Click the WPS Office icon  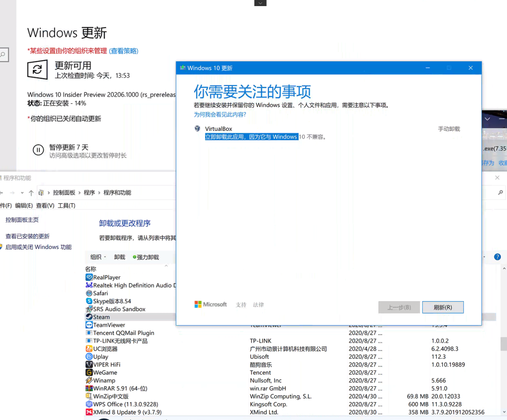(89, 404)
